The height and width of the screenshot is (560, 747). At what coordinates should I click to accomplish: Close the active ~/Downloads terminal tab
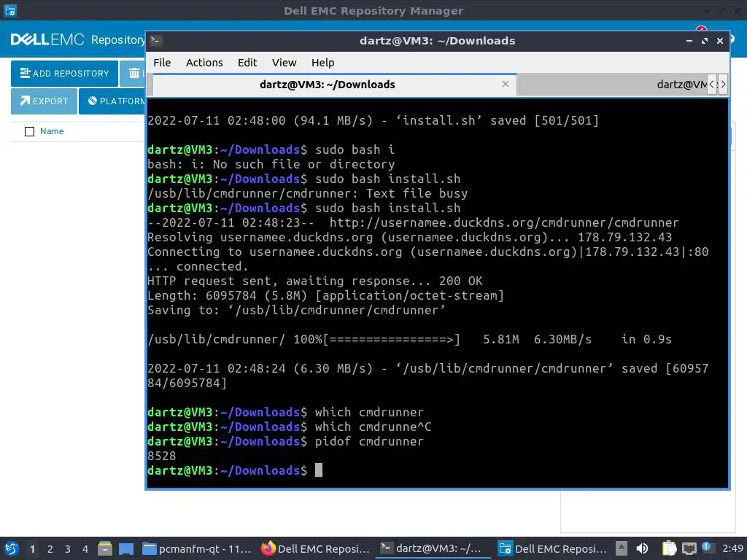(506, 84)
